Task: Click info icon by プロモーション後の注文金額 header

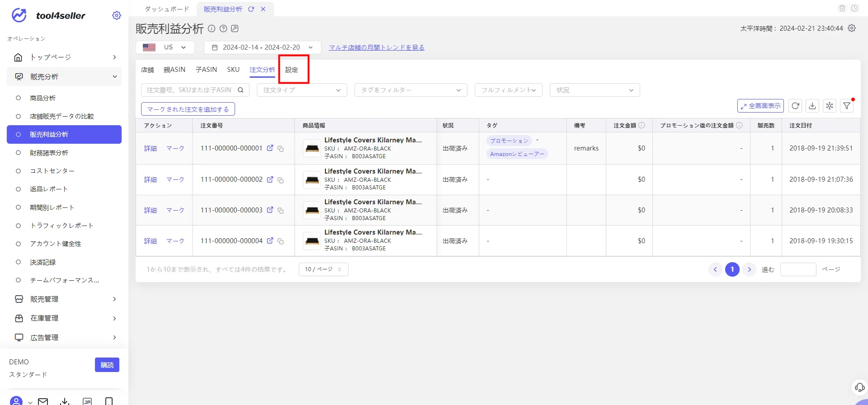Action: point(739,125)
